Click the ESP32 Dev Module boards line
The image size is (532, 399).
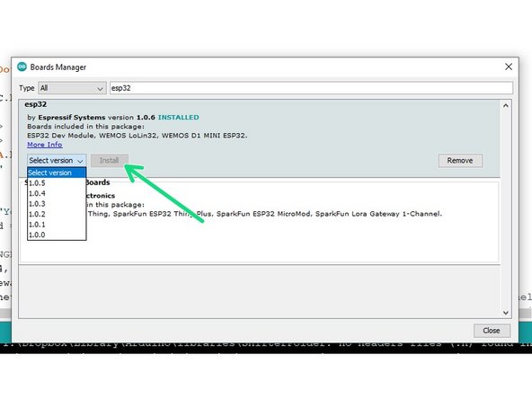pos(137,136)
